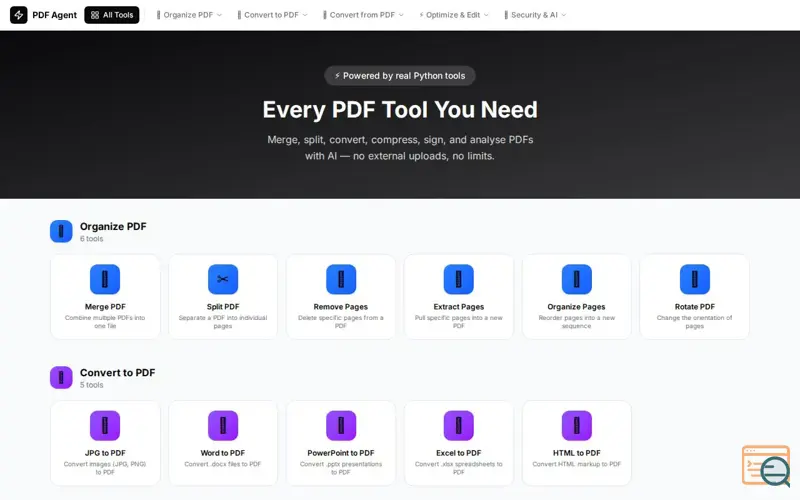This screenshot has height=500, width=800.
Task: Click the JPG to PDF icon
Action: click(105, 426)
